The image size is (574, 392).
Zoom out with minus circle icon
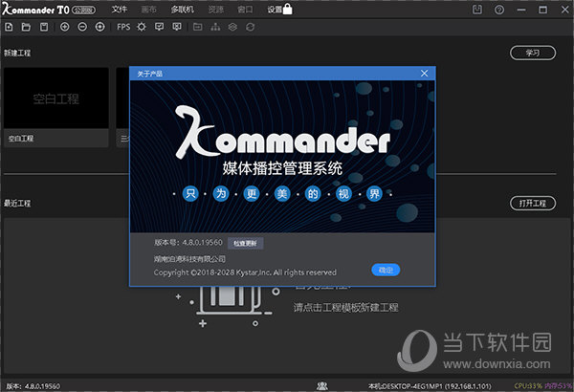click(82, 27)
